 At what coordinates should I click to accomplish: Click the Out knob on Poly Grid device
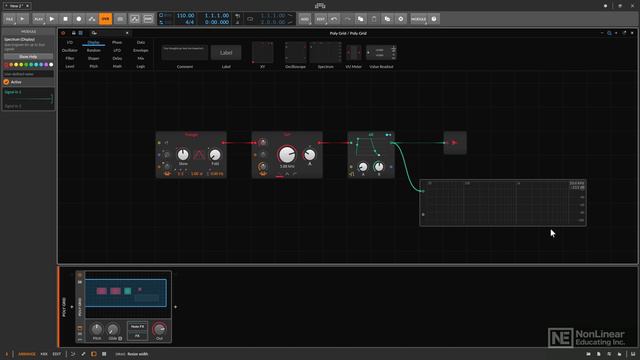(x=159, y=329)
